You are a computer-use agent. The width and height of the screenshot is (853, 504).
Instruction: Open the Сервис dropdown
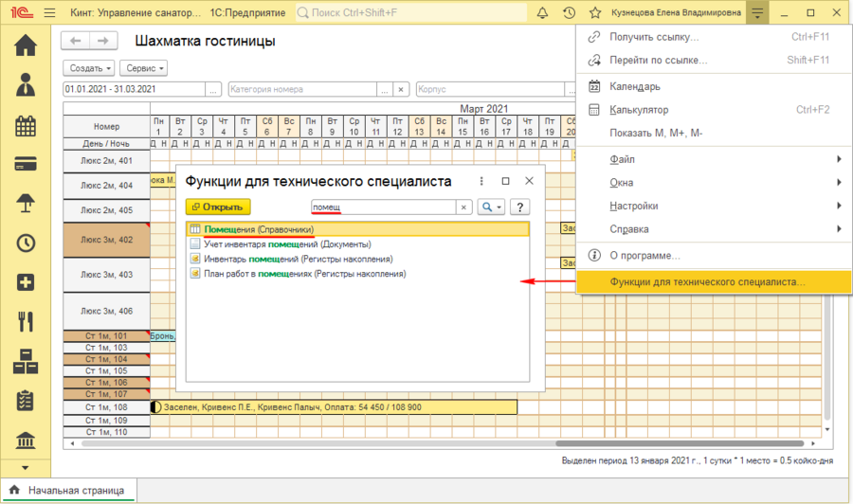point(144,68)
